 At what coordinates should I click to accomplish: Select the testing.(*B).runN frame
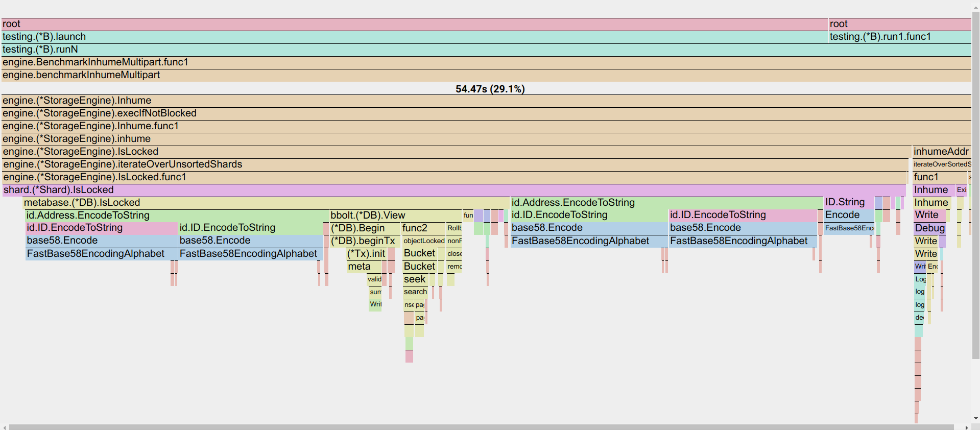coord(486,50)
